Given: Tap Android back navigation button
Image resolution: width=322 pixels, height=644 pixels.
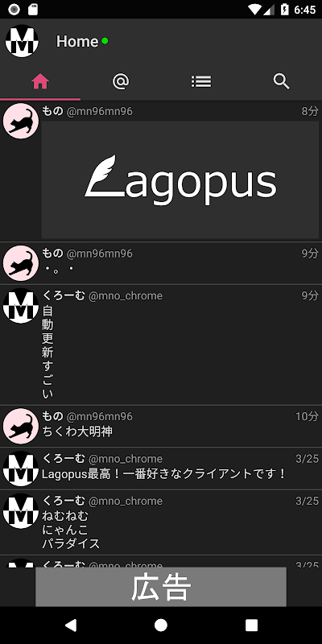Looking at the screenshot, I should pos(71,625).
